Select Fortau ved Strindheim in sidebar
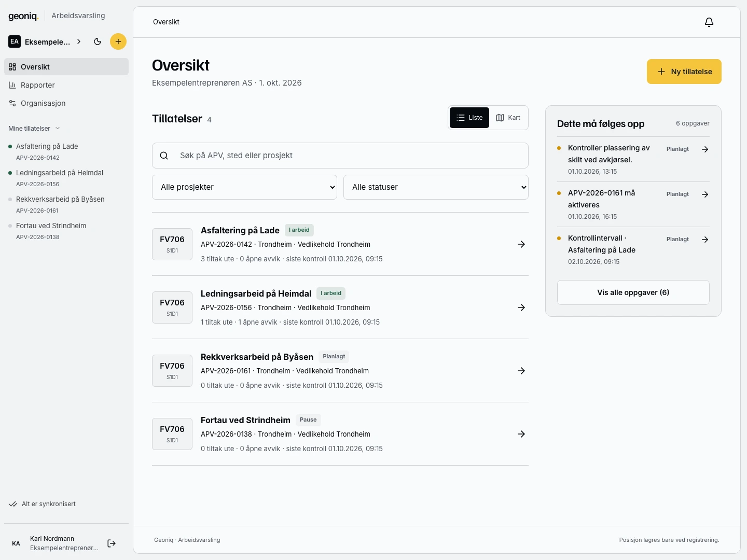 click(x=66, y=231)
